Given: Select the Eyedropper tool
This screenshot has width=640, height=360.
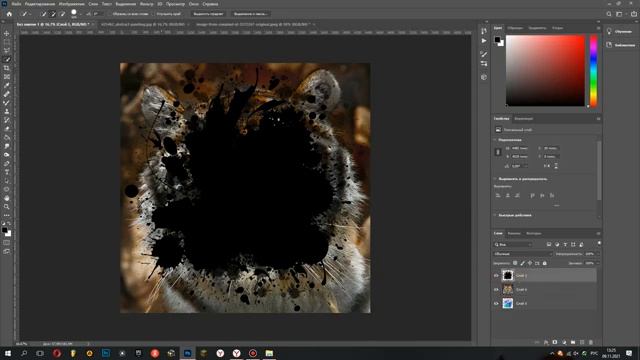Looking at the screenshot, I should (x=7, y=85).
